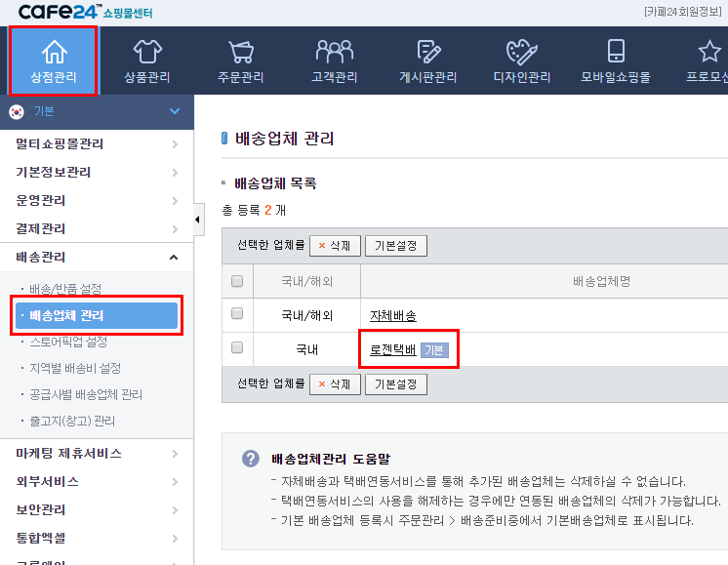This screenshot has width=728, height=565.
Task: Open the 기본 language dropdown
Action: (x=98, y=111)
